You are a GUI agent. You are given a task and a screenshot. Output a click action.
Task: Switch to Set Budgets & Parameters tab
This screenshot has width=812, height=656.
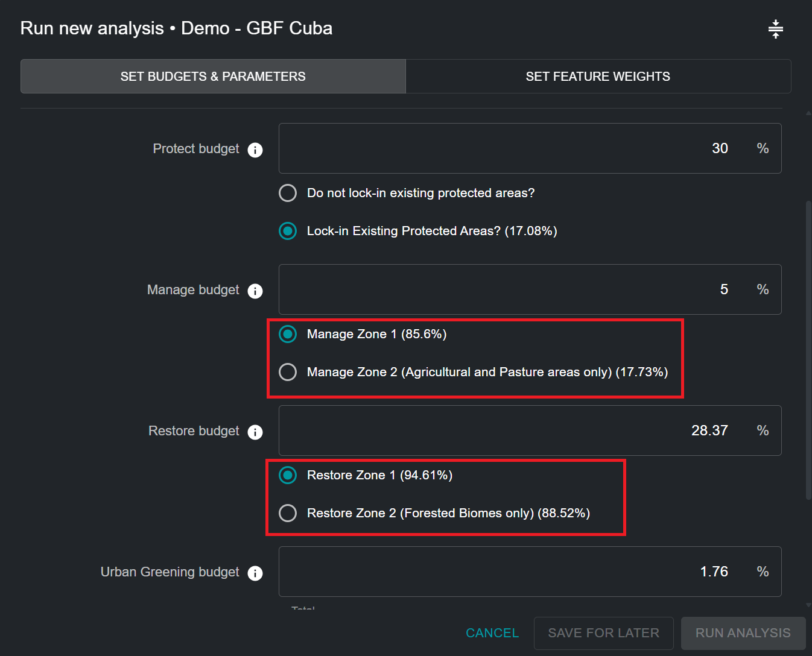pyautogui.click(x=213, y=77)
